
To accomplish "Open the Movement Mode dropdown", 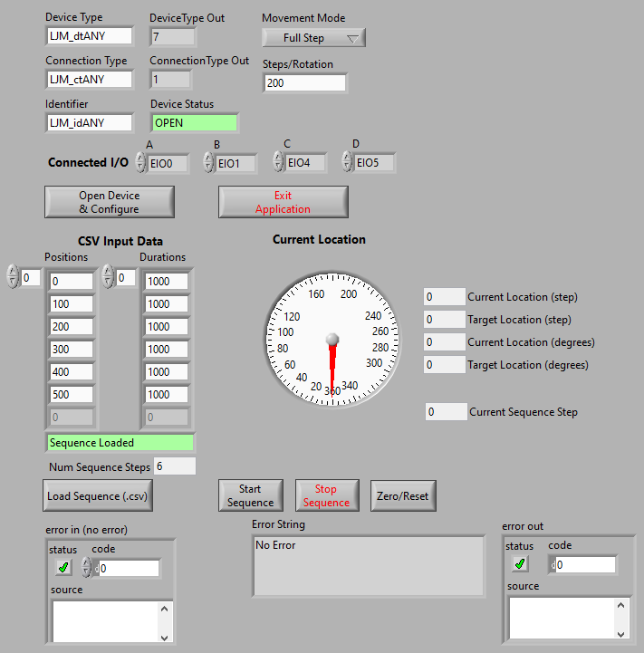I will [313, 38].
